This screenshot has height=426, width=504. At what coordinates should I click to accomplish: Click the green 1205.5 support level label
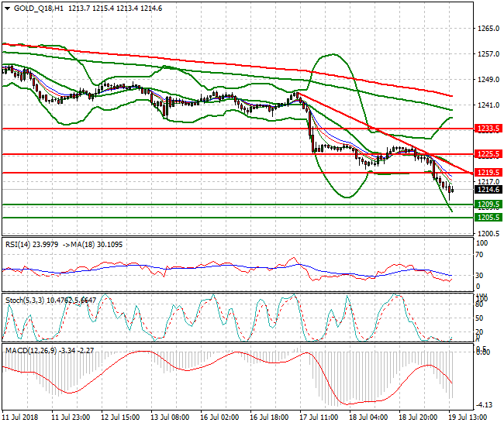[488, 218]
